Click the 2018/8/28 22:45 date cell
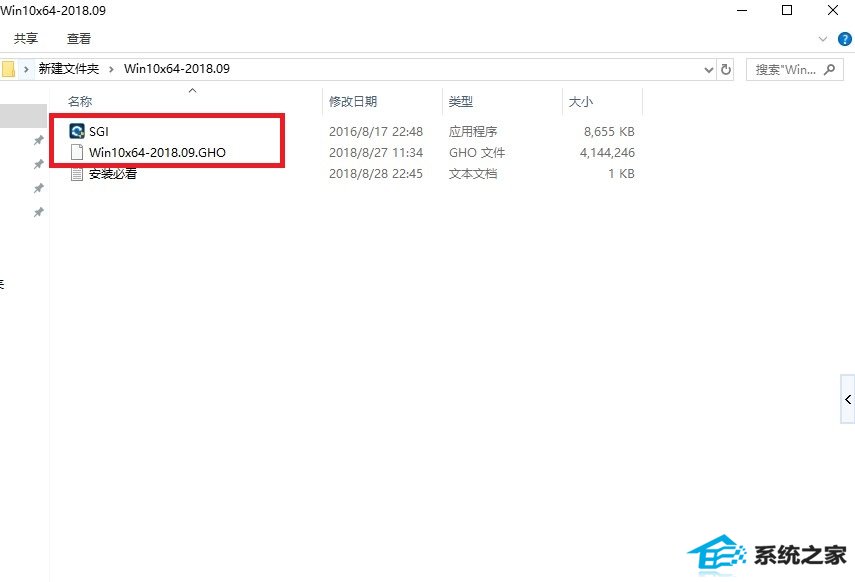The height and width of the screenshot is (582, 855). click(376, 173)
